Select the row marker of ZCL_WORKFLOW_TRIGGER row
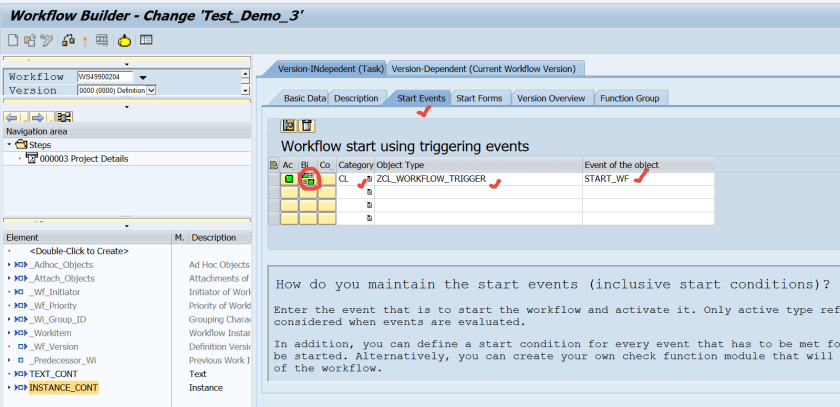This screenshot has height=407, width=840. 274,179
